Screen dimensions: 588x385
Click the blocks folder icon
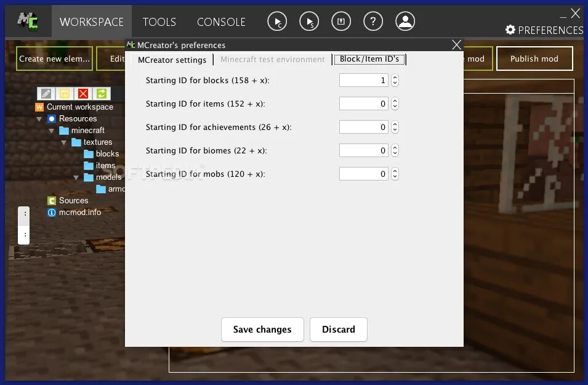(89, 154)
